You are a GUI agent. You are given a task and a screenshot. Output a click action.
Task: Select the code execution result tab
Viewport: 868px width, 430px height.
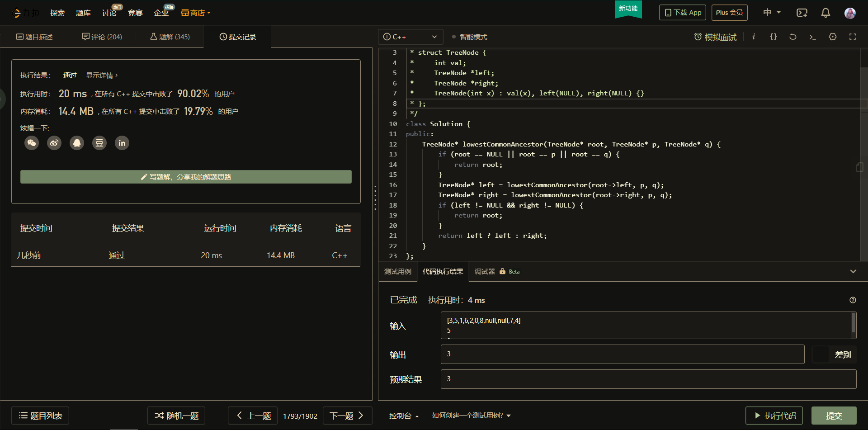tap(443, 271)
